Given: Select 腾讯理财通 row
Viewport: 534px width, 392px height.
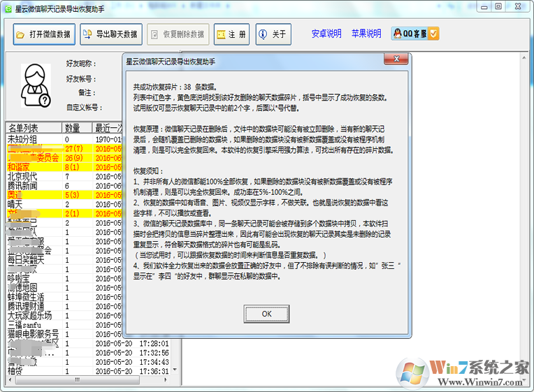Looking at the screenshot, I should point(64,306).
